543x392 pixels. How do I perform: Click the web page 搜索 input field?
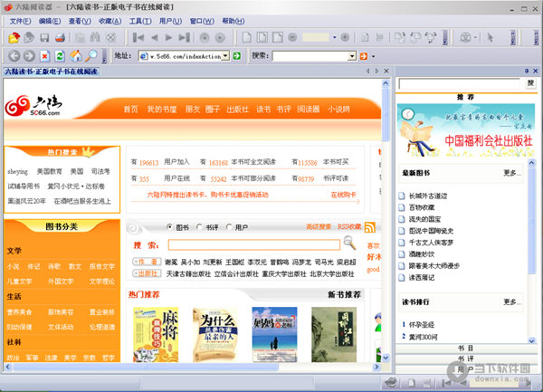pos(254,244)
